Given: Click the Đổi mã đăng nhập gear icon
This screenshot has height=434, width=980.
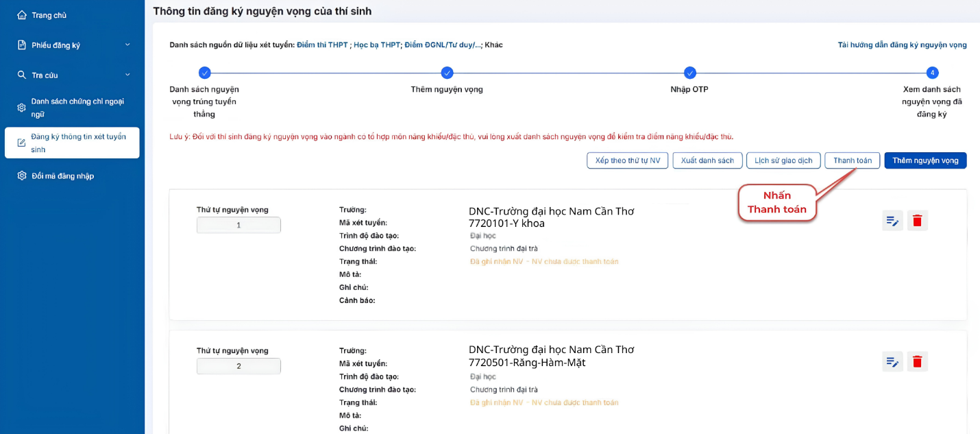Looking at the screenshot, I should (x=22, y=176).
